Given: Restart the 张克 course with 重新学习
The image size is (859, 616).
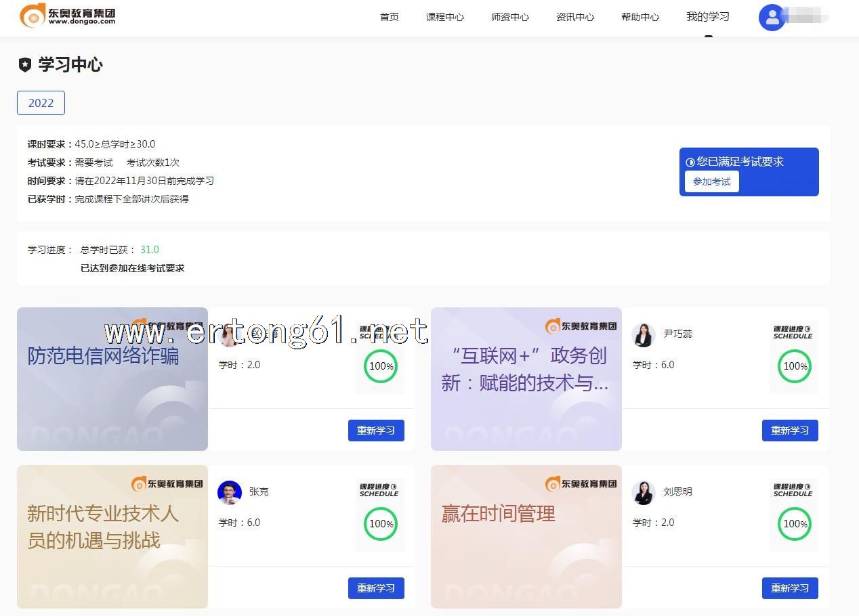Looking at the screenshot, I should point(376,588).
